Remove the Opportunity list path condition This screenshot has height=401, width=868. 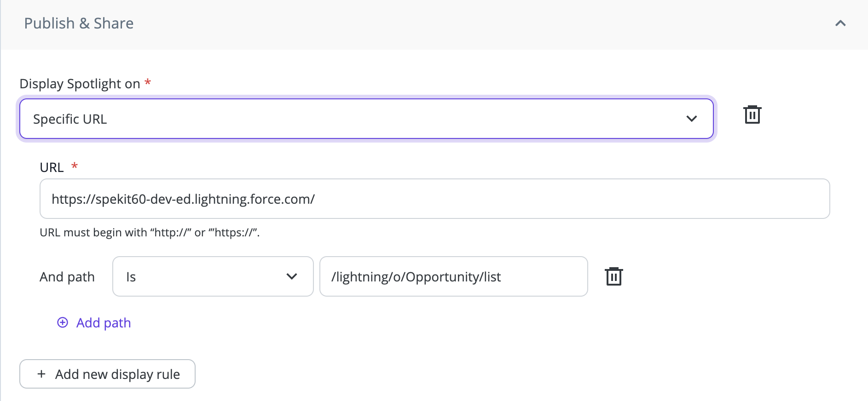[x=613, y=276]
